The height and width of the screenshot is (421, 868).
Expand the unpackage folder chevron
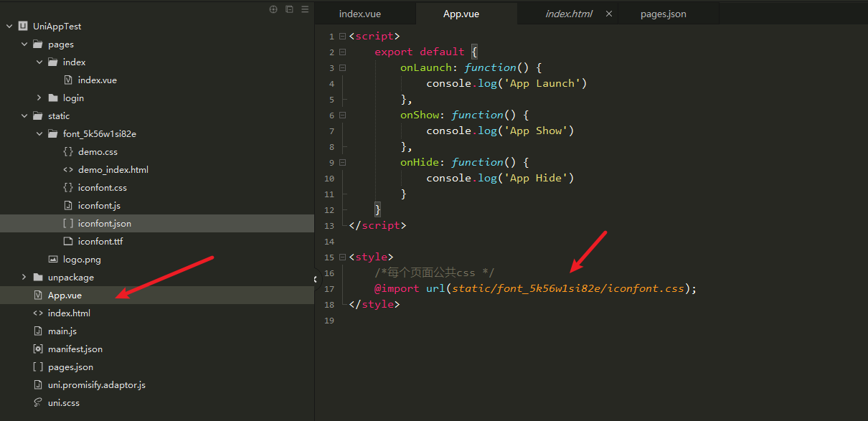point(24,278)
